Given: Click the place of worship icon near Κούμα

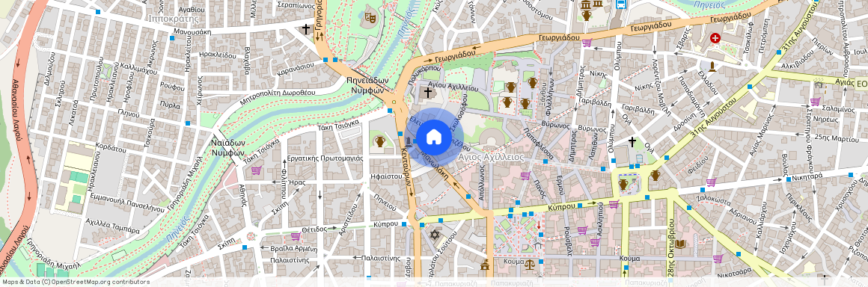Looking at the screenshot, I should 485,265.
